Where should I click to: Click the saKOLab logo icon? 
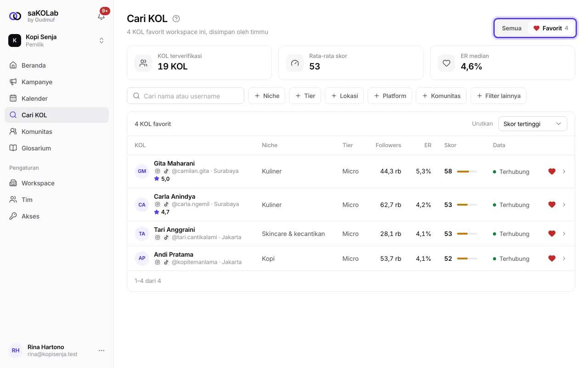tap(15, 16)
